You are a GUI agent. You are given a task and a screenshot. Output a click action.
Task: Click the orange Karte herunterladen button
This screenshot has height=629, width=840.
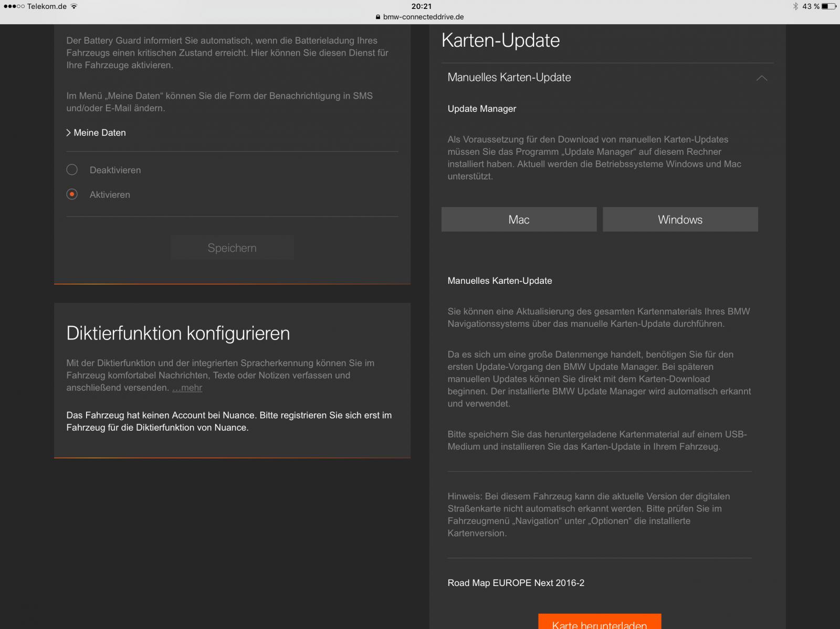pos(600,622)
